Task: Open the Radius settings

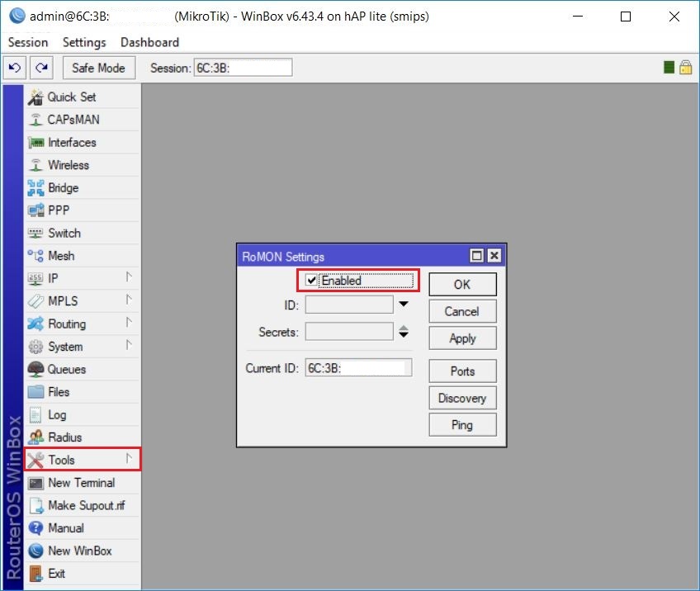Action: [x=83, y=437]
